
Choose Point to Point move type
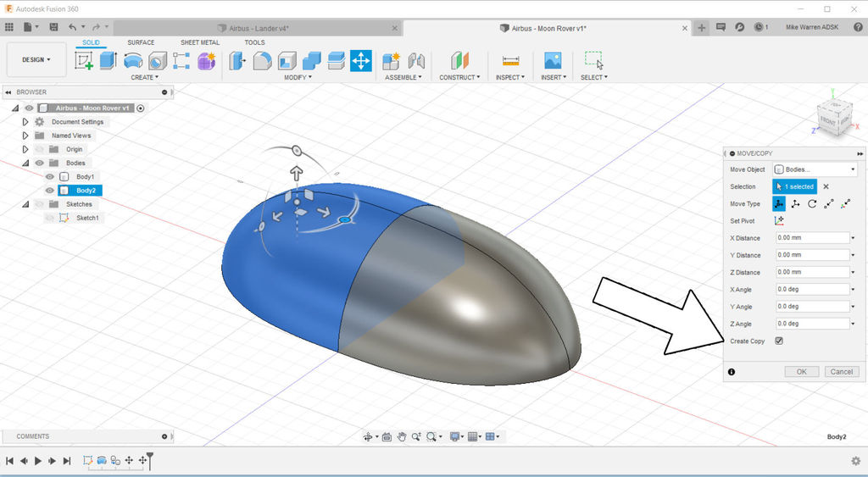pos(829,203)
